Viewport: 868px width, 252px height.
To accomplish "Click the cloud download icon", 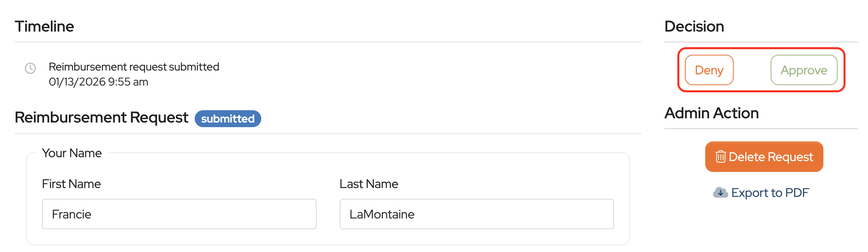I will pos(720,192).
